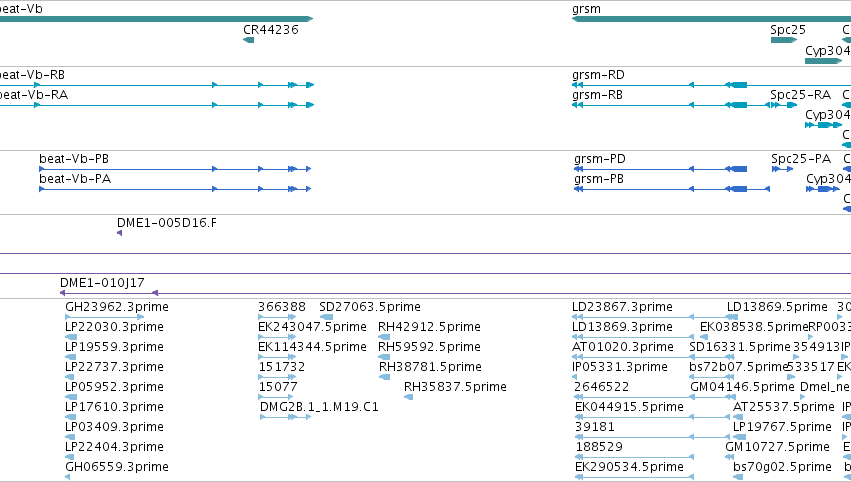Select the Spc25 gene label
This screenshot has height=482, width=851.
coord(788,30)
